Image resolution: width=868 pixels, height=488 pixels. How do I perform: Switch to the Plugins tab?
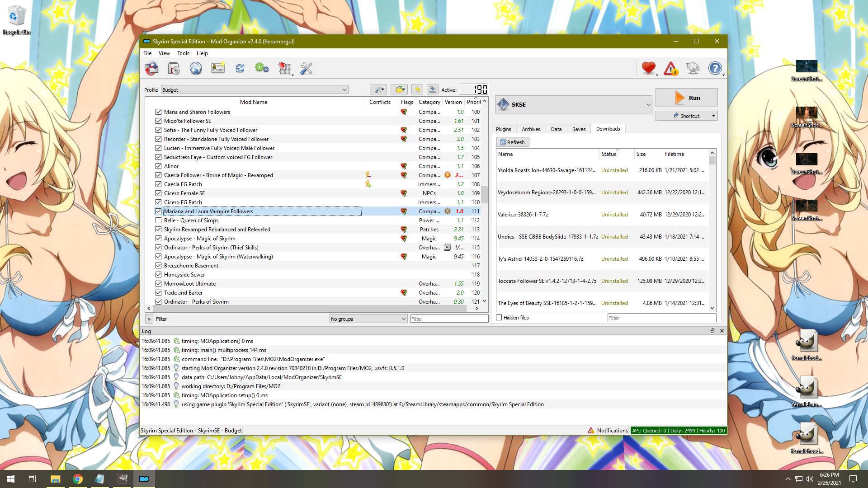coord(503,129)
